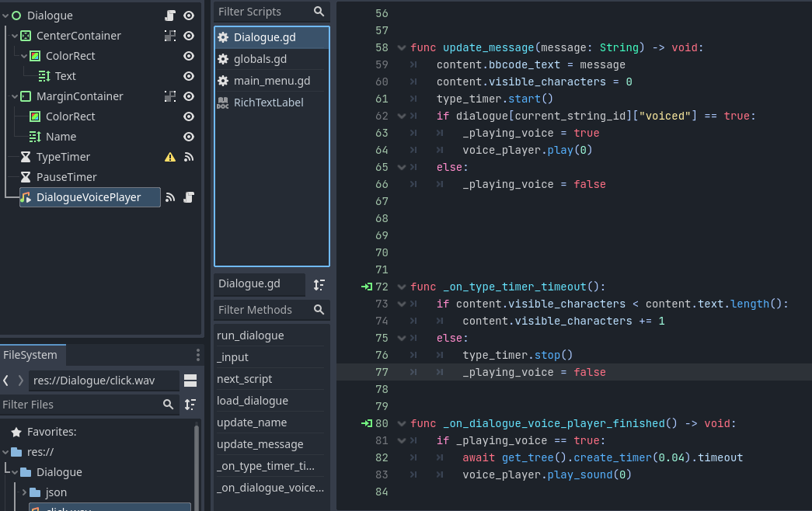
Task: Toggle visibility of the Dialogue node
Action: [x=189, y=16]
